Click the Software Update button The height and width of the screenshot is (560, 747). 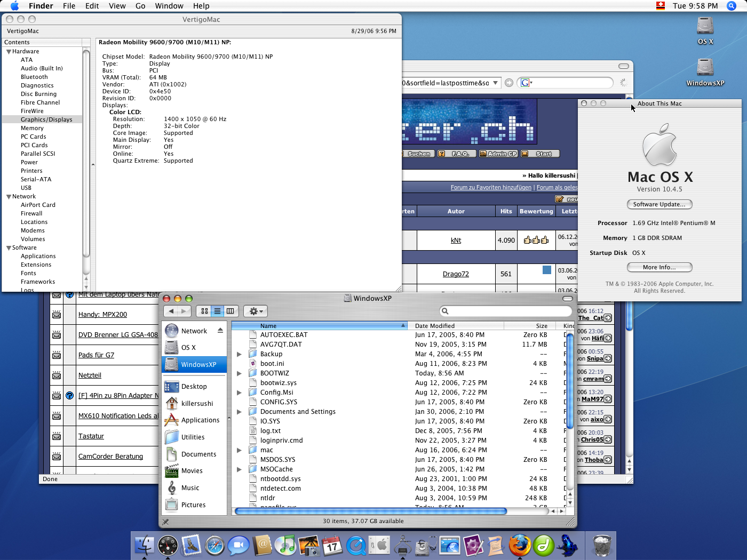coord(659,204)
